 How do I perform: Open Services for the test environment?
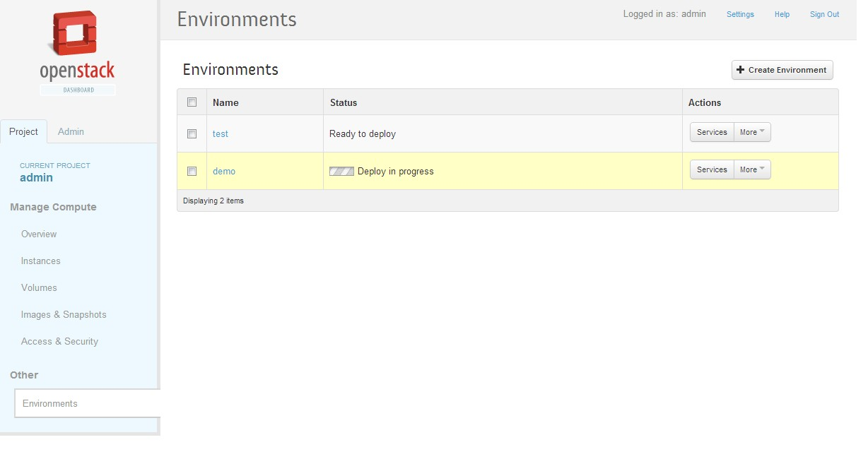(712, 132)
